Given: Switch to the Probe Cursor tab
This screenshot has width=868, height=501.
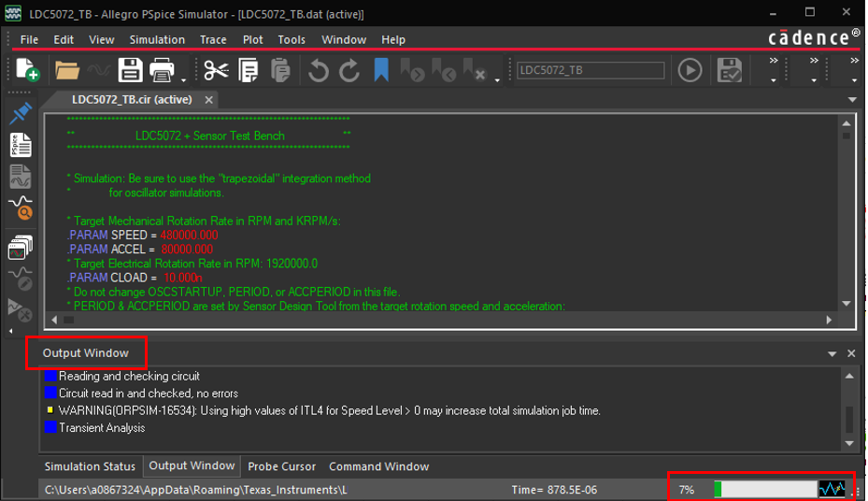Looking at the screenshot, I should click(282, 466).
